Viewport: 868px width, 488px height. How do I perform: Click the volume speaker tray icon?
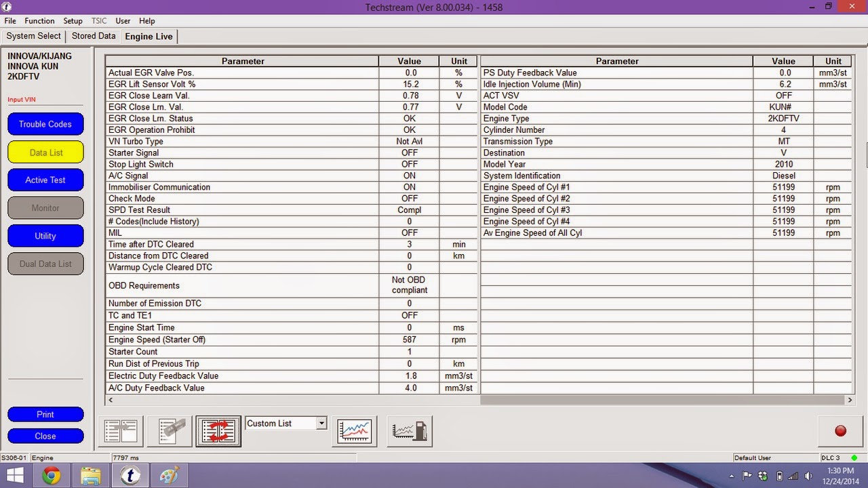pos(808,476)
